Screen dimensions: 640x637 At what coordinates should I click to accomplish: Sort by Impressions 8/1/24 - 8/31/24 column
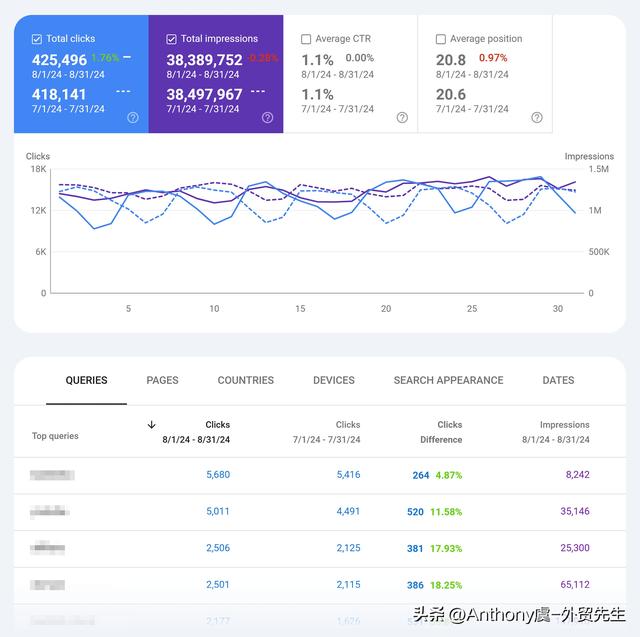point(556,432)
